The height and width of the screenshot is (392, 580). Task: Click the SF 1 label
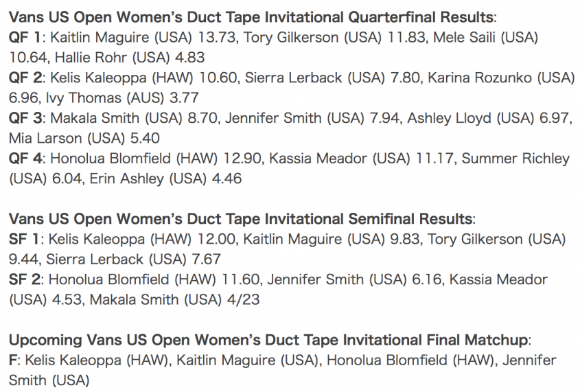tap(23, 239)
